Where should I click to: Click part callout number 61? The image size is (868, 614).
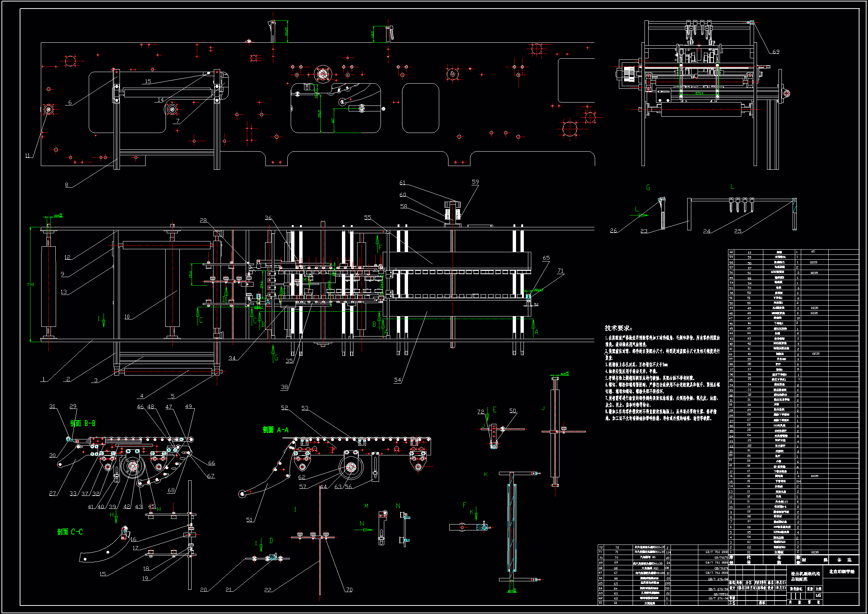click(x=402, y=183)
